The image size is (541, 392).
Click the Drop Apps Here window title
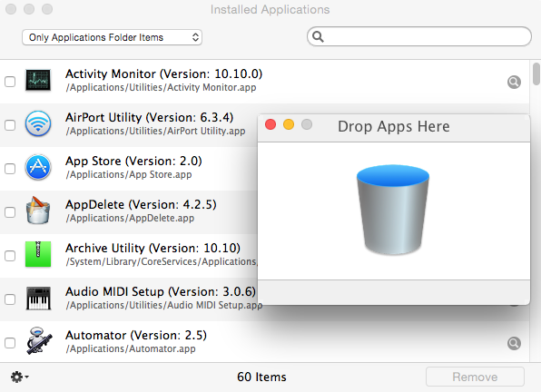pos(394,126)
